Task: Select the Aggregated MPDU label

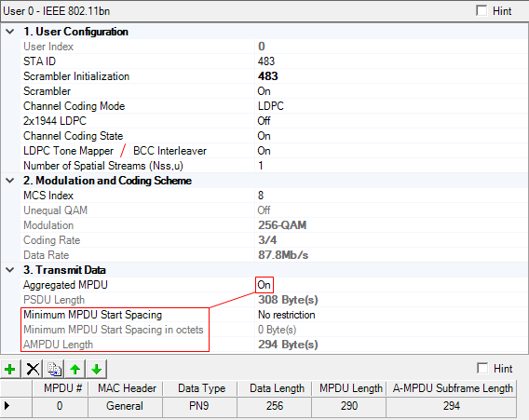Action: (x=65, y=285)
